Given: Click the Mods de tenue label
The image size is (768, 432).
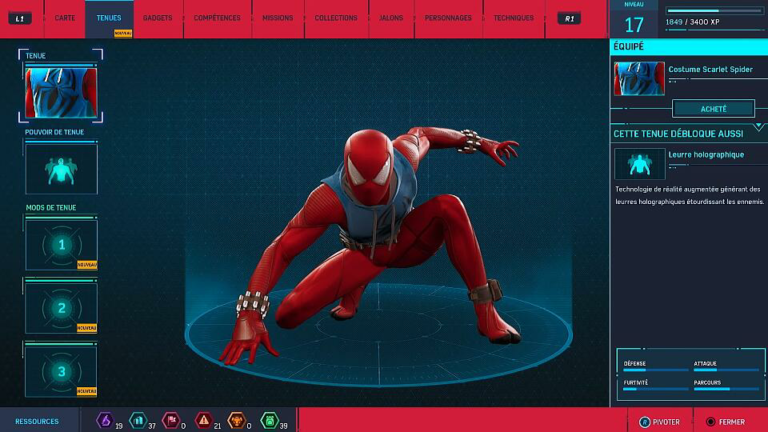Looking at the screenshot, I should (x=51, y=208).
